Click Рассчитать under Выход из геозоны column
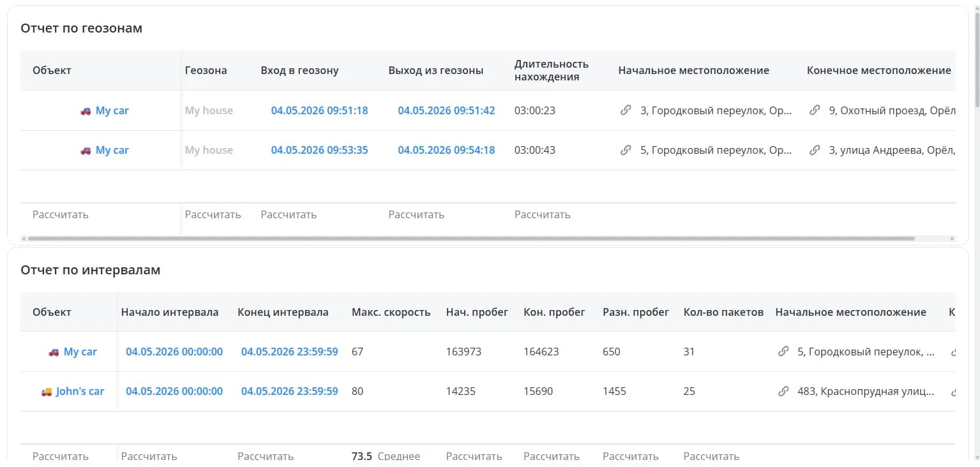The width and height of the screenshot is (980, 467). tap(416, 214)
